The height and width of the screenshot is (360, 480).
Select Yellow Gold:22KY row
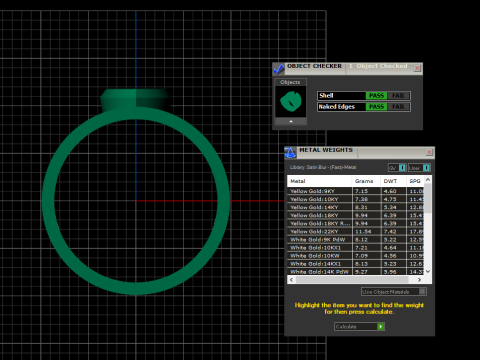coord(356,231)
